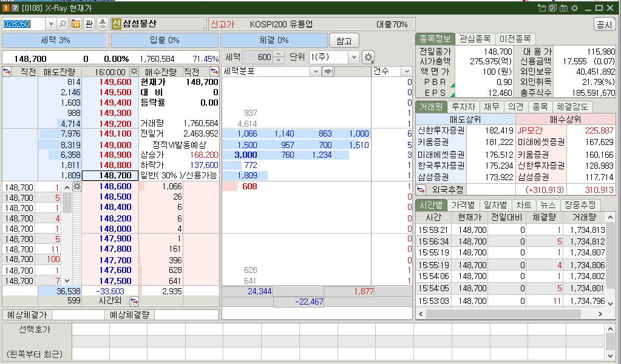The width and height of the screenshot is (621, 364).
Task: Click the copy-with-checkmark title bar icon
Action: click(x=552, y=8)
